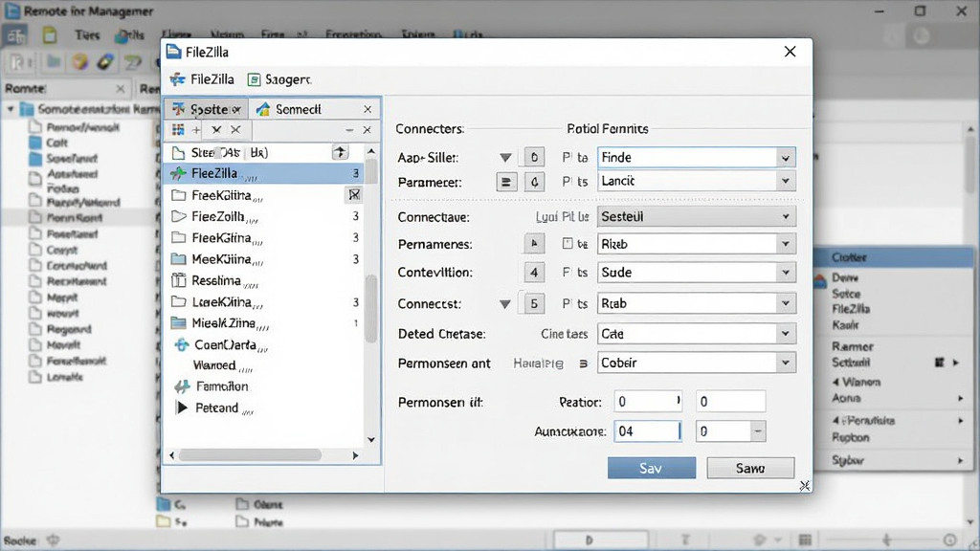Click the Famoilon icon

(x=181, y=386)
